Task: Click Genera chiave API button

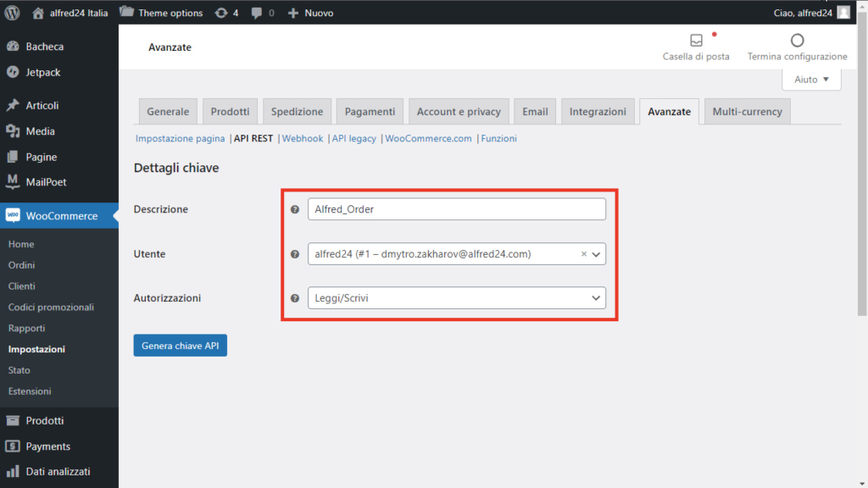Action: click(x=180, y=346)
